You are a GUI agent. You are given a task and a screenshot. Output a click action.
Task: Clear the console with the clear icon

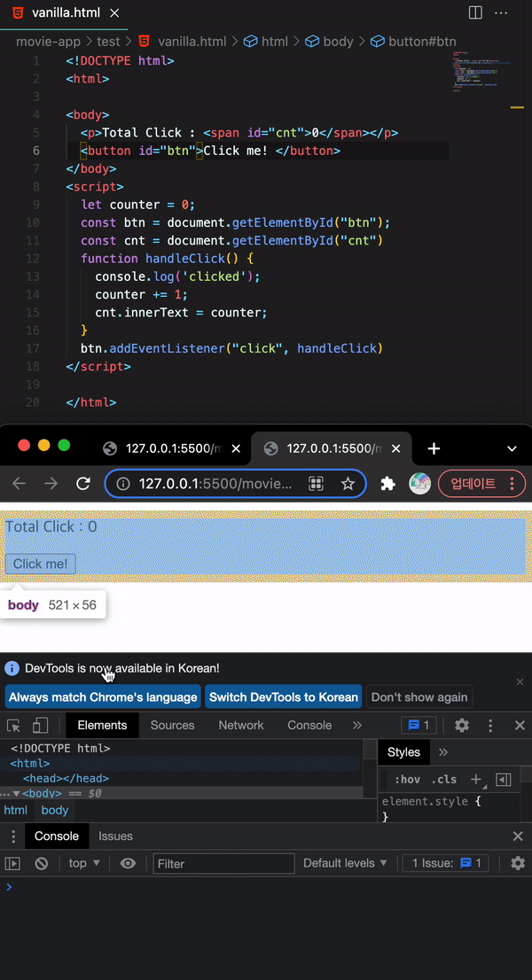41,863
